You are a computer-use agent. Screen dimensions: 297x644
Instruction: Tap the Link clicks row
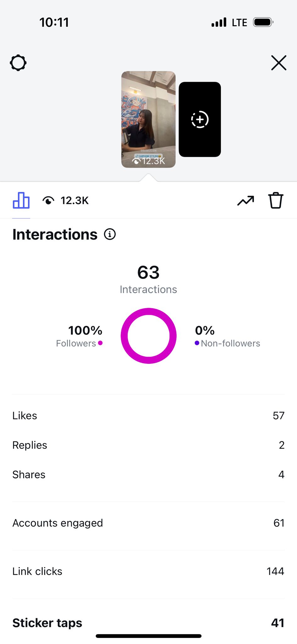tap(148, 571)
